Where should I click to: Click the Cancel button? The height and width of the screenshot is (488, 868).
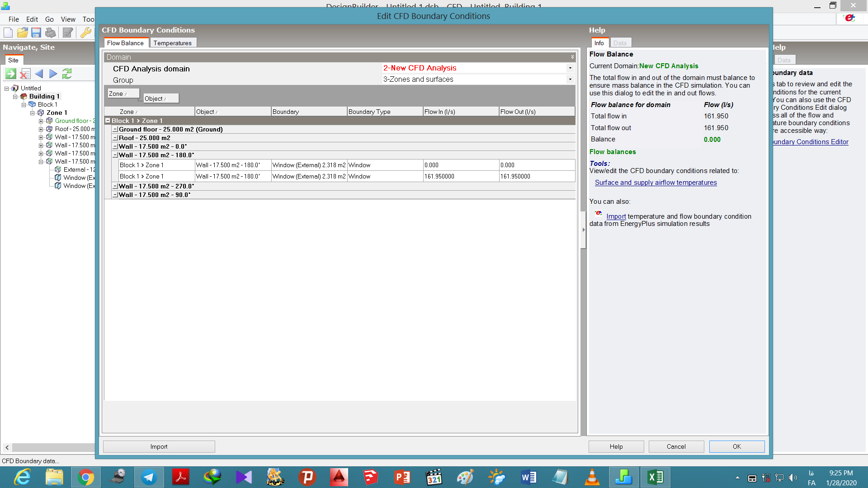point(676,446)
